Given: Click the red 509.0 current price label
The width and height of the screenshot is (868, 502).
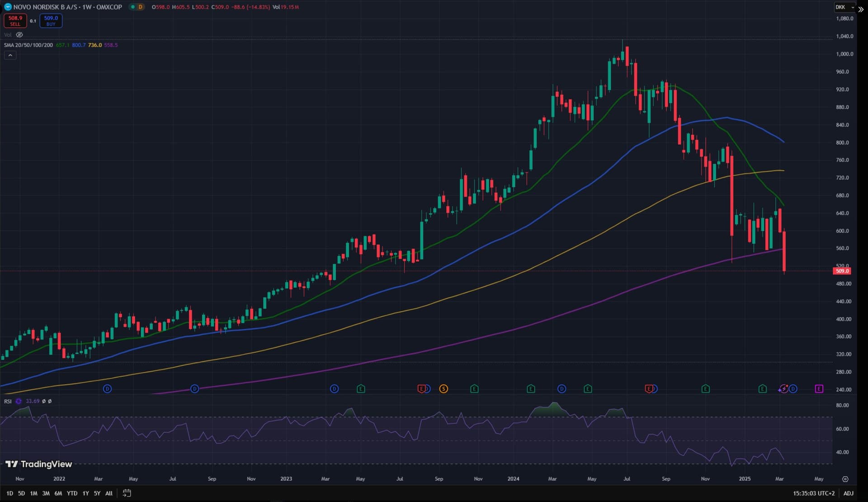Looking at the screenshot, I should tap(842, 271).
